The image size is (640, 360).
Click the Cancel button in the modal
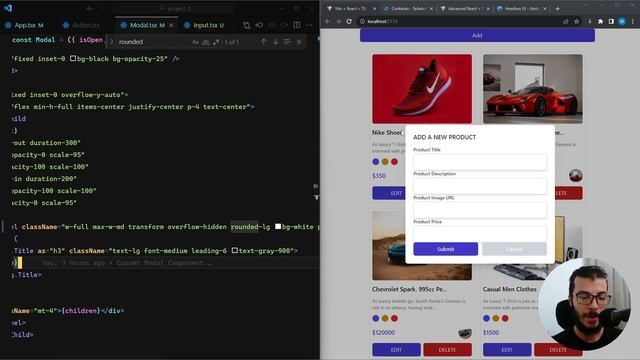click(514, 249)
